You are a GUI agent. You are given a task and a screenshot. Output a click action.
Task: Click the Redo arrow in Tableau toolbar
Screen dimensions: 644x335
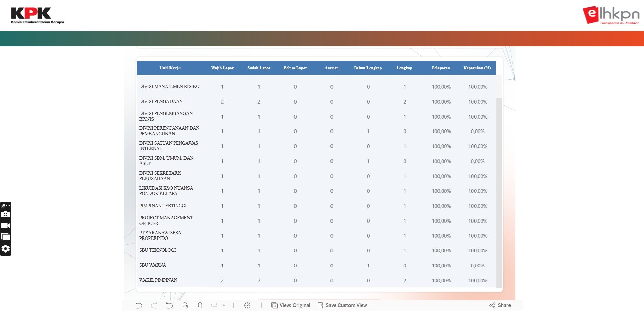coord(154,305)
